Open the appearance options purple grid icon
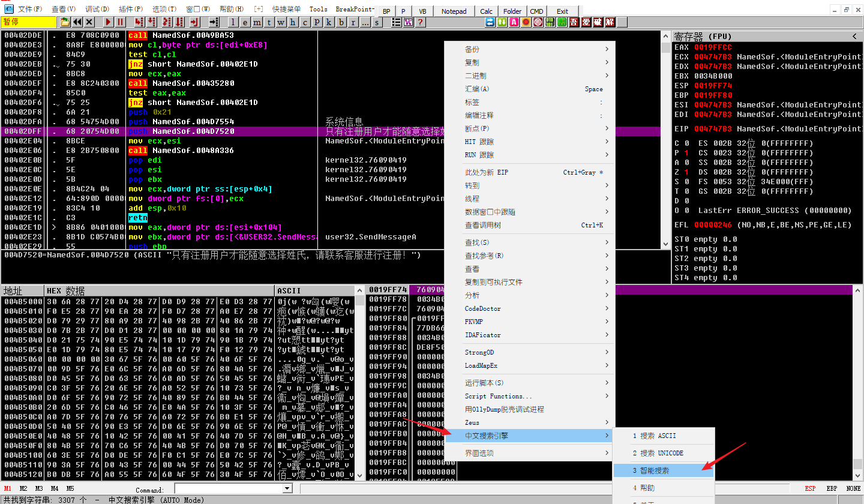 click(409, 22)
